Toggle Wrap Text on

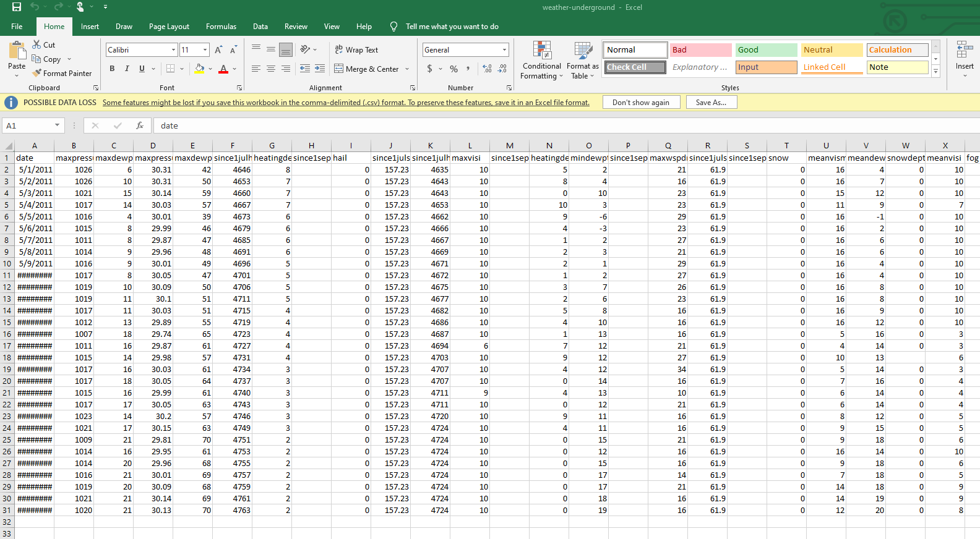point(356,50)
